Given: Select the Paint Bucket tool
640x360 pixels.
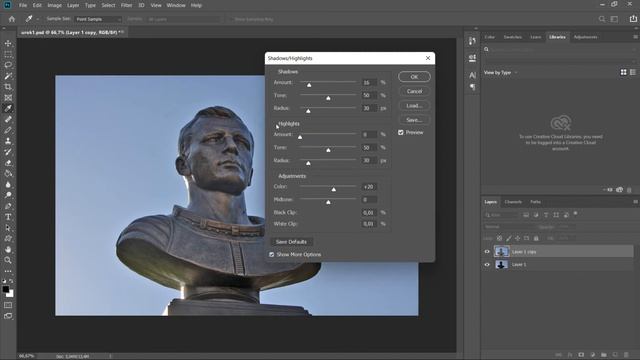Looking at the screenshot, I should pyautogui.click(x=8, y=173).
